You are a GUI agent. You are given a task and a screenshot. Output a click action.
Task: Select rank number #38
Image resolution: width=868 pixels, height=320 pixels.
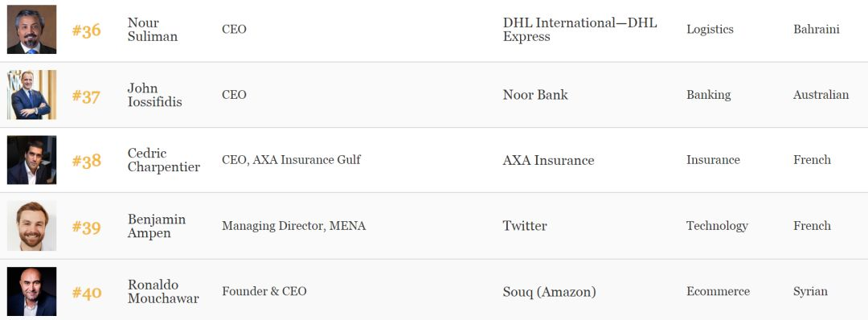86,161
